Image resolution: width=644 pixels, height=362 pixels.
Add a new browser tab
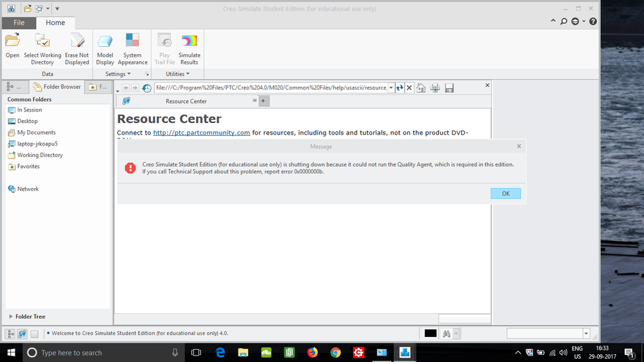[263, 101]
